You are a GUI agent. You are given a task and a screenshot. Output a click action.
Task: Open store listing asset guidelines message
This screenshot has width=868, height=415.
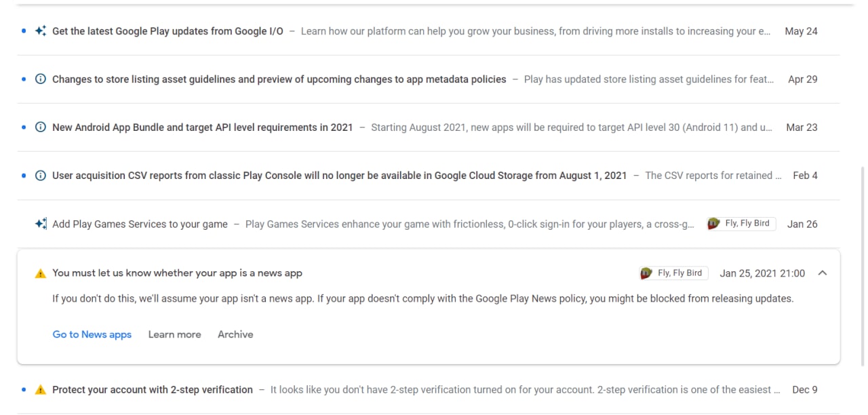coord(279,79)
